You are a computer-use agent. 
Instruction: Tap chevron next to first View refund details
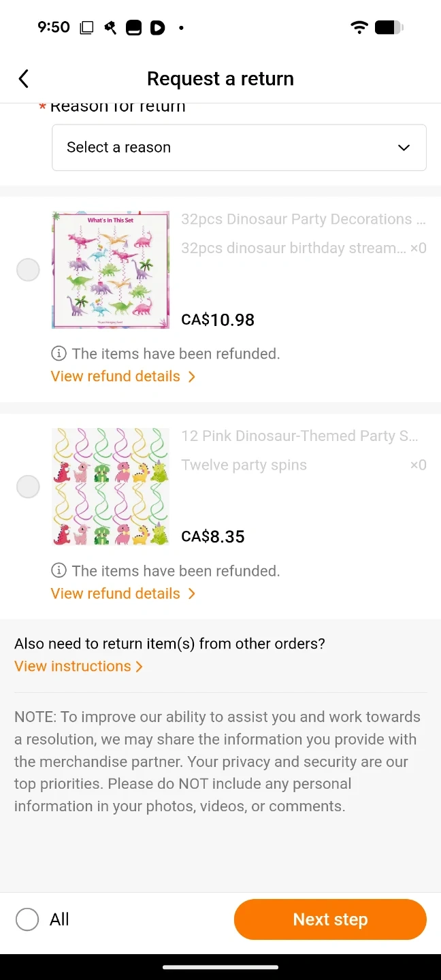192,377
